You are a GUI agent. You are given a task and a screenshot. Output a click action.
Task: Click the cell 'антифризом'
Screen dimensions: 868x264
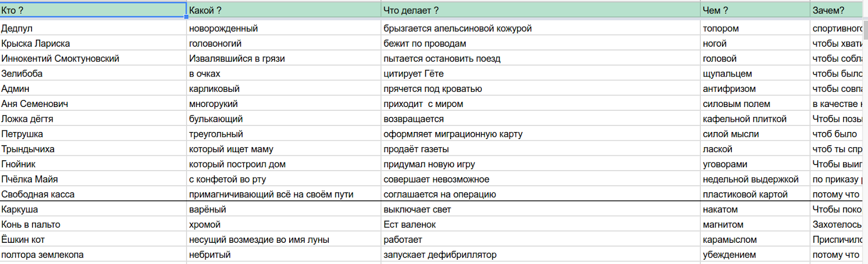(x=755, y=89)
